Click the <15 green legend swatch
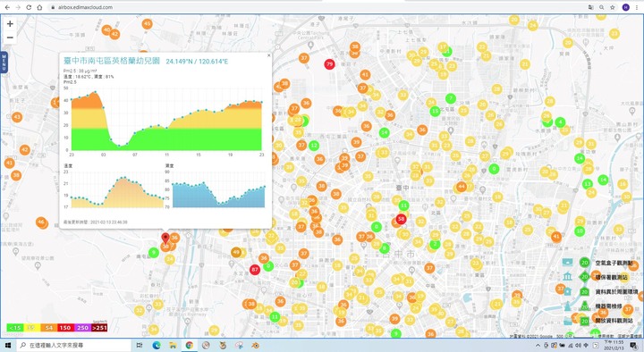Viewport: 644px width, 352px height. pos(15,327)
